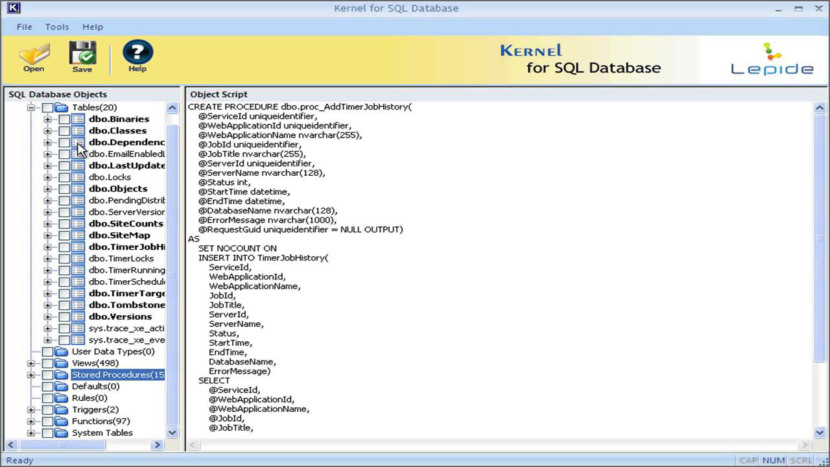Click the Tables(20) folder icon
Image resolution: width=830 pixels, height=467 pixels.
[x=61, y=107]
